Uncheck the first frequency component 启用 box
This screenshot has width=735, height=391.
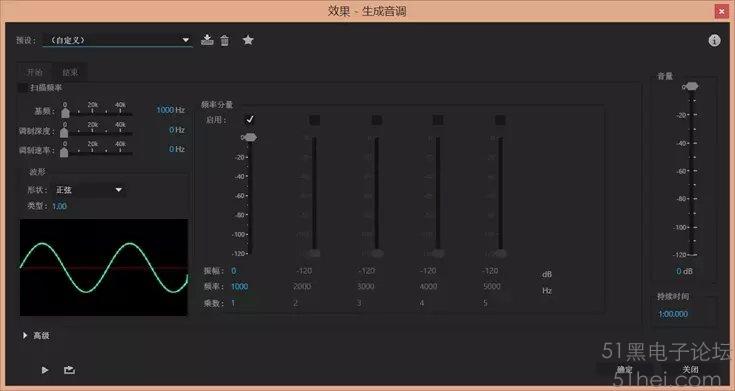(x=249, y=120)
